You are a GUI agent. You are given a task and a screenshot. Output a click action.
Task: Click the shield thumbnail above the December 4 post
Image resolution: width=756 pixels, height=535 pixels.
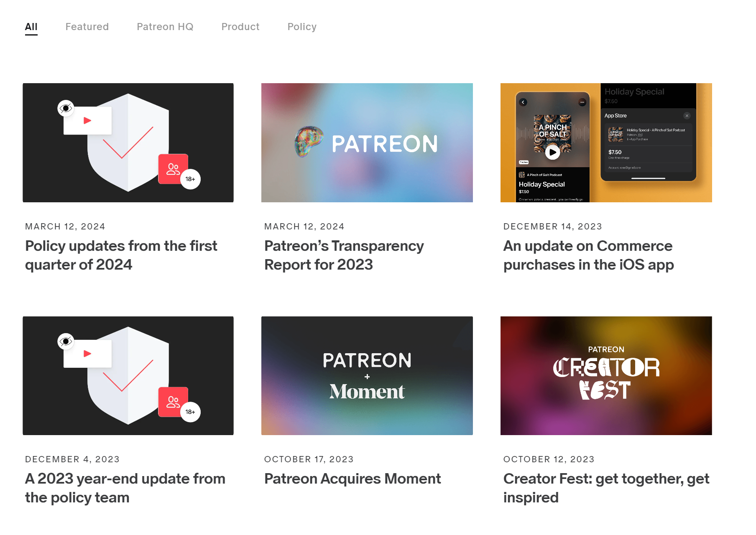(x=128, y=376)
